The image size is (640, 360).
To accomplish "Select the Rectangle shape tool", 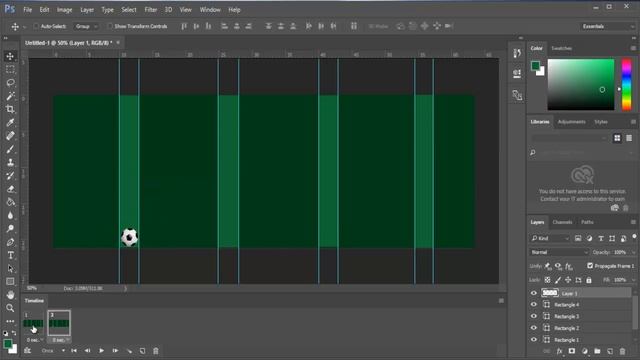I will pyautogui.click(x=10, y=282).
